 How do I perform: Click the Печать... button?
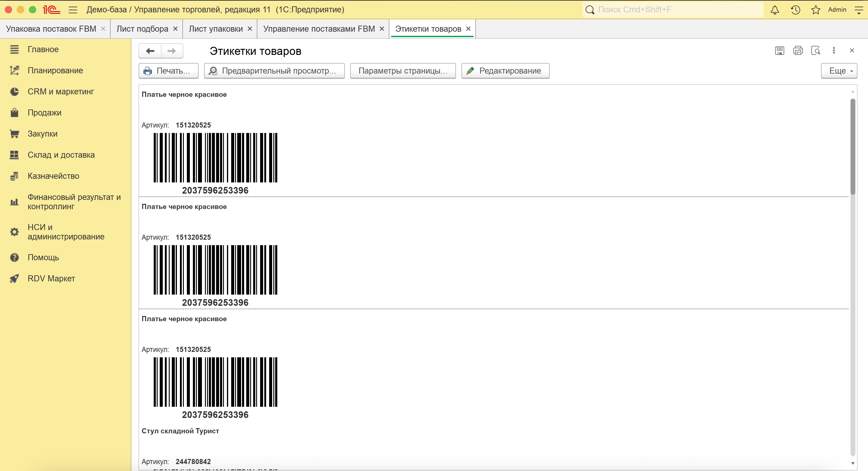(x=168, y=71)
